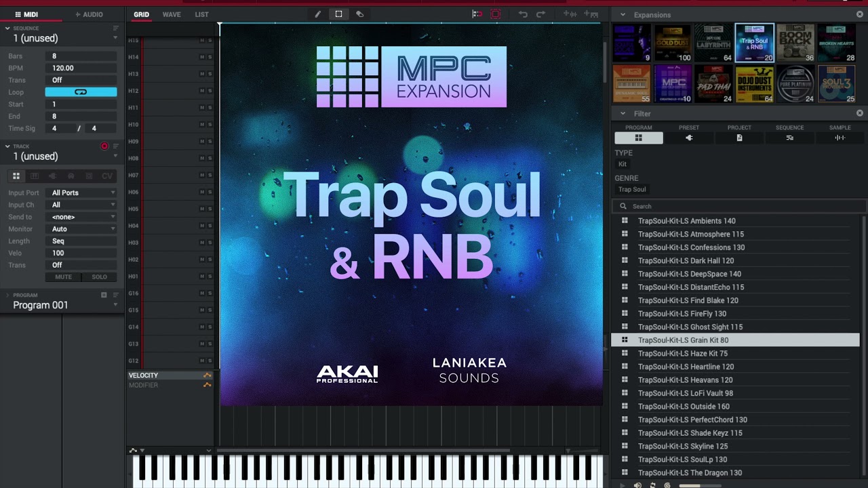
Task: Select TrapSoul-Kit-LS Ambients 140
Action: pos(735,221)
